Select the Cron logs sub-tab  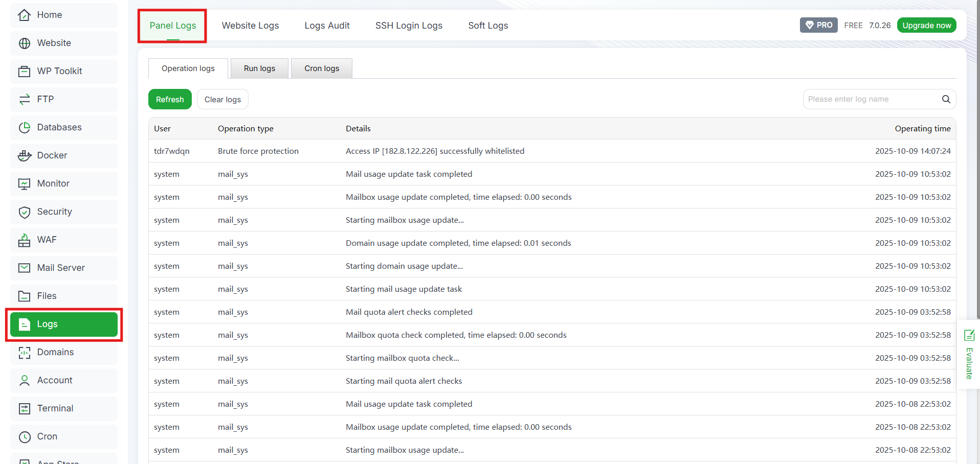pyautogui.click(x=322, y=68)
